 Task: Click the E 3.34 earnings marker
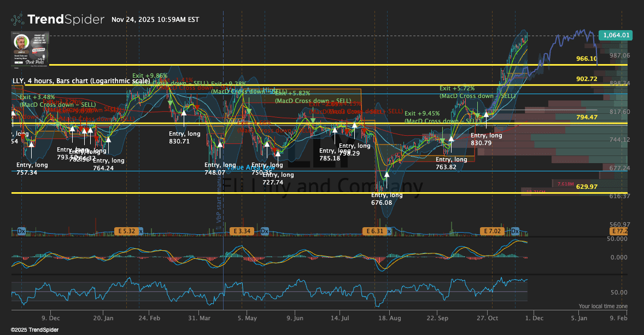242,232
